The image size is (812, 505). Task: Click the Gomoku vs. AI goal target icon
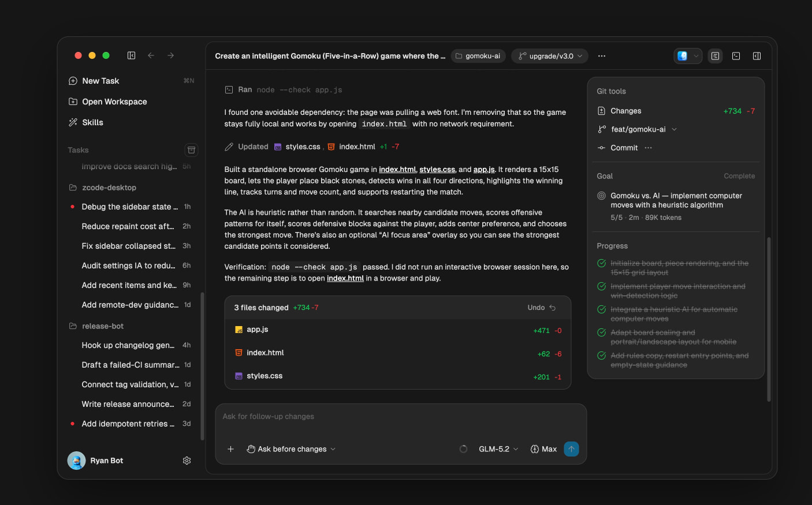click(601, 196)
